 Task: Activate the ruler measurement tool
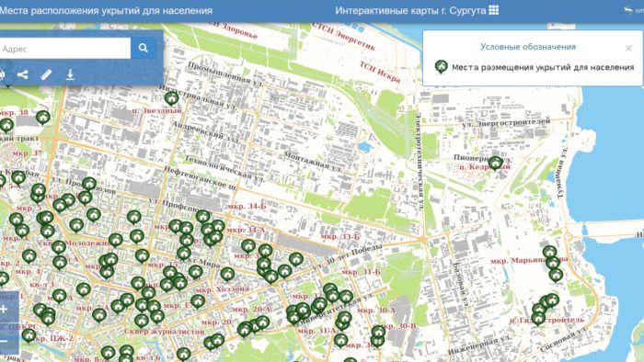(46, 74)
